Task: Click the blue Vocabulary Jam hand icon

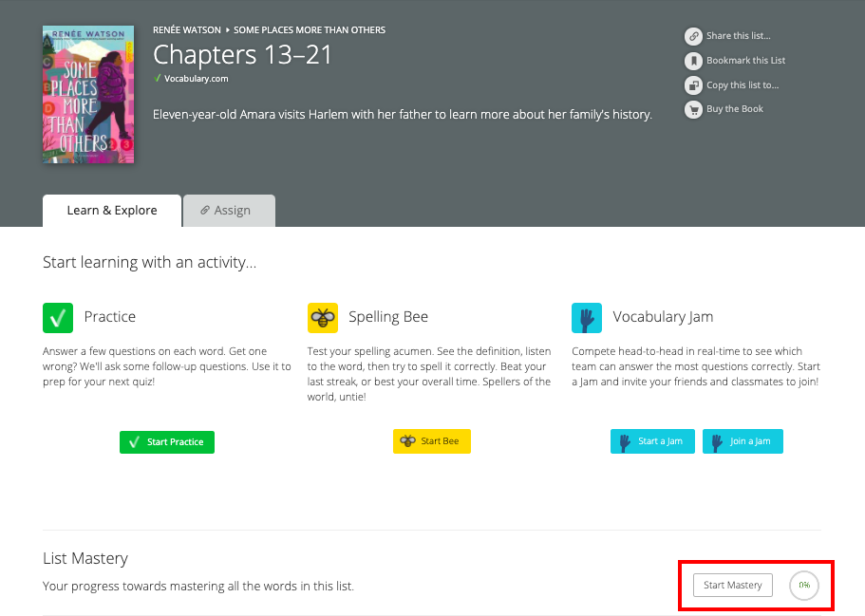Action: click(x=587, y=317)
